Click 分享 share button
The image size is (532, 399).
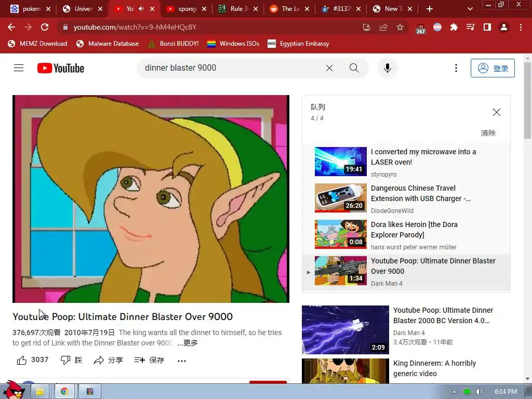click(108, 360)
